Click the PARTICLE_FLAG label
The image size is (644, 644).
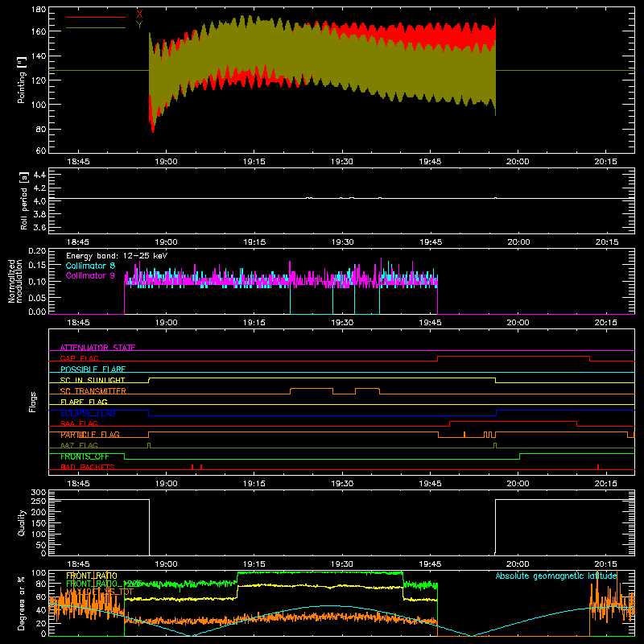coord(90,435)
